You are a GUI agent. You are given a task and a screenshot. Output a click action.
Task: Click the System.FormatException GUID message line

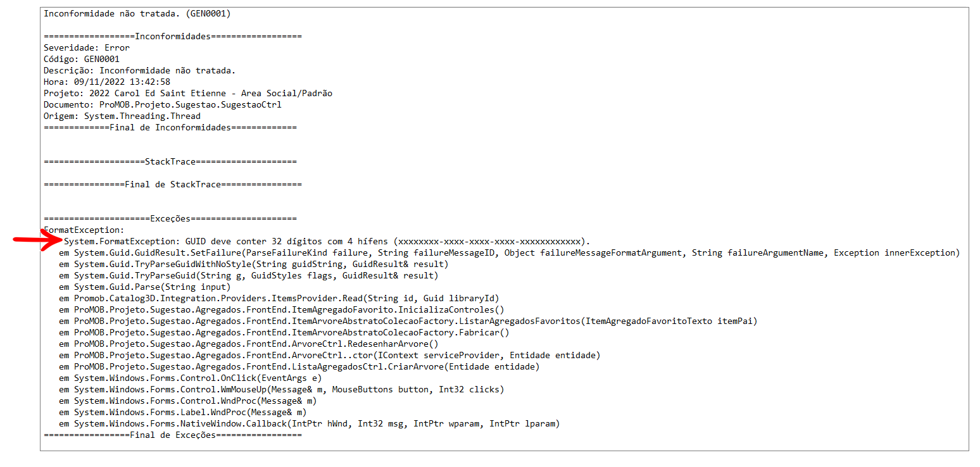327,241
